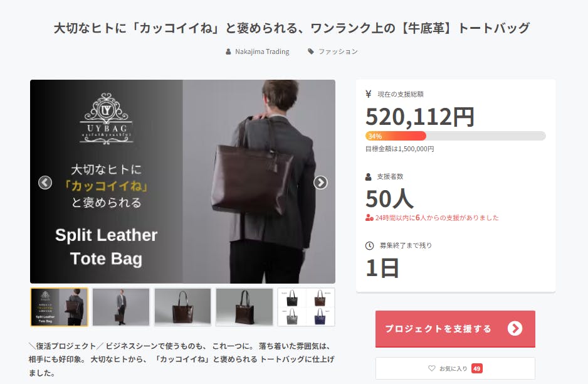
Task: Open the Nakajima Trading owner link
Action: pos(262,51)
